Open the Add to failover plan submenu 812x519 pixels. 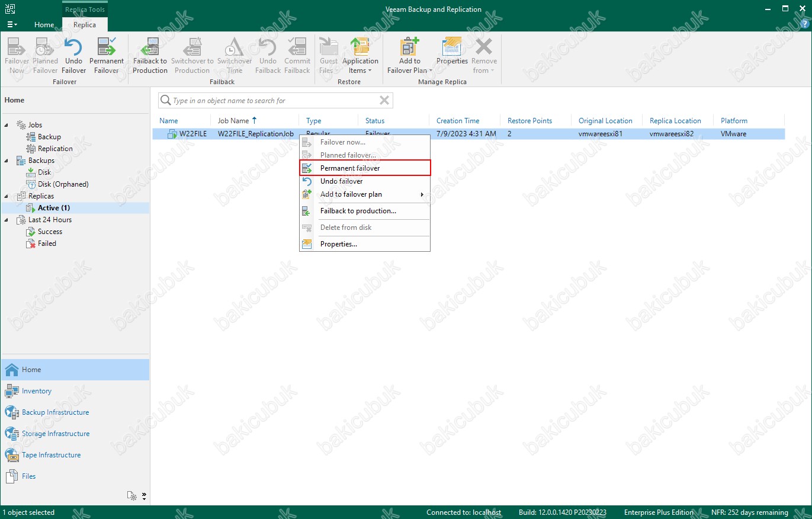(365, 194)
